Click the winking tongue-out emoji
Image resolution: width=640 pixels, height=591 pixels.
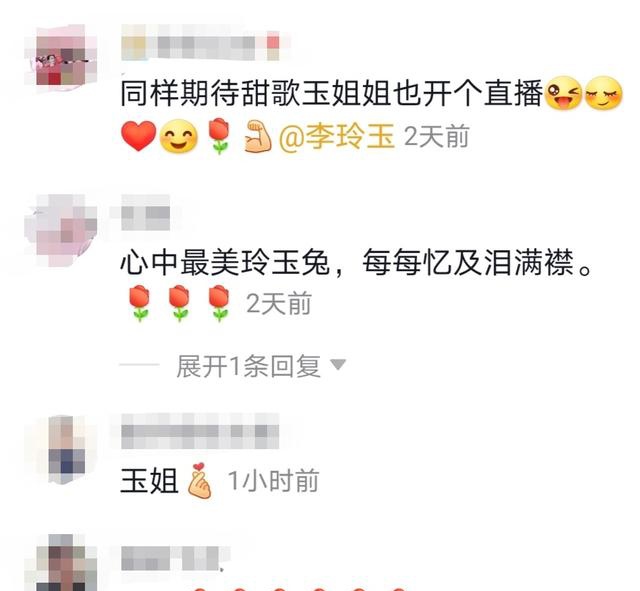click(x=564, y=93)
